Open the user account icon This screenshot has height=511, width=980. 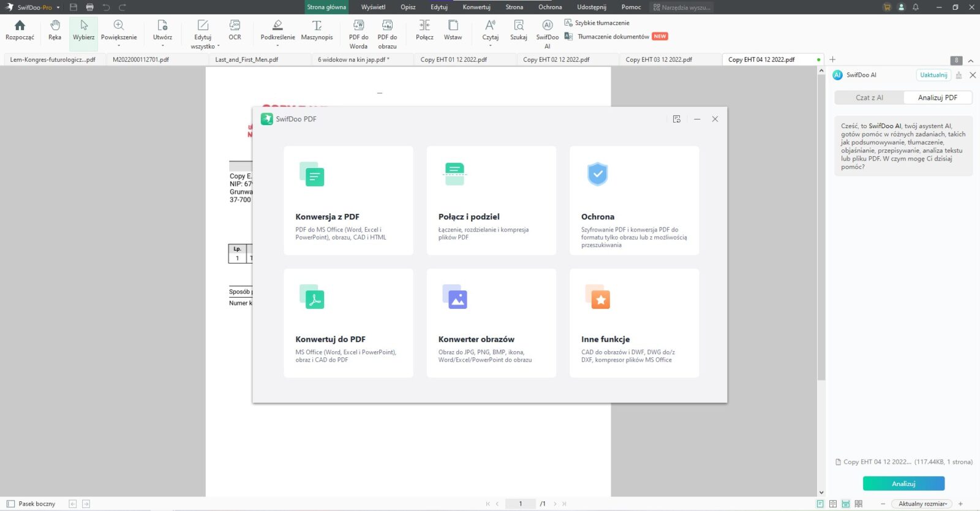click(x=901, y=7)
